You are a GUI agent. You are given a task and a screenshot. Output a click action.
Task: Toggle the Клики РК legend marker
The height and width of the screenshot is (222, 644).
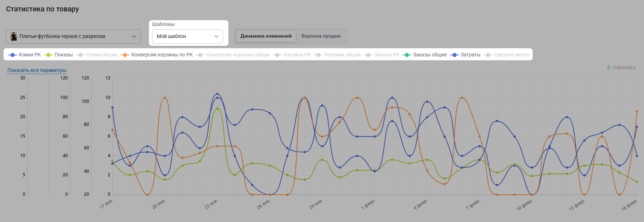tap(12, 55)
